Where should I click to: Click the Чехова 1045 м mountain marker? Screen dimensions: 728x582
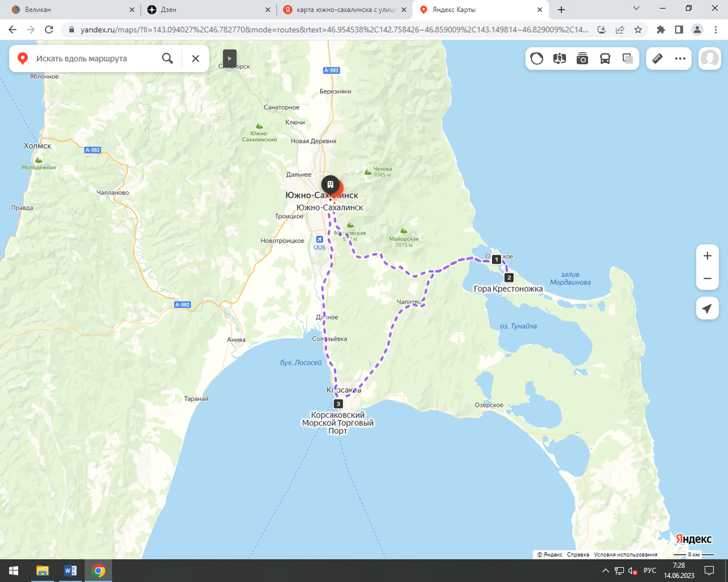pos(368,172)
